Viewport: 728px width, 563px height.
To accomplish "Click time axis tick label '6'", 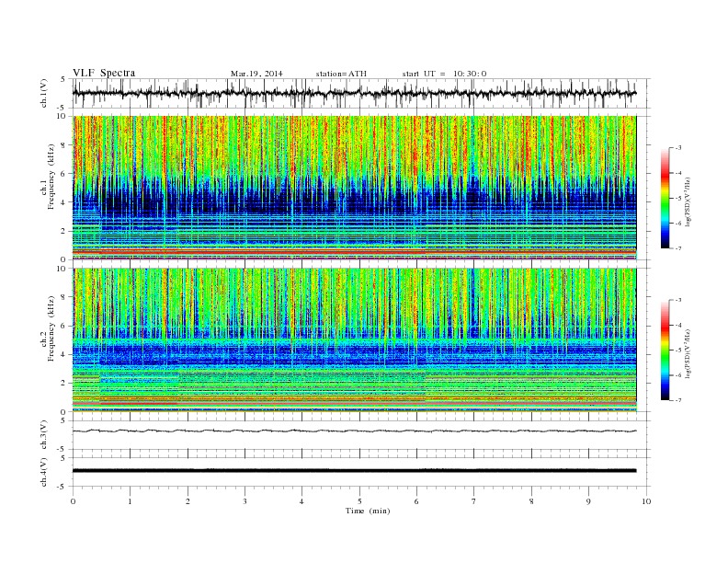I will pos(416,501).
